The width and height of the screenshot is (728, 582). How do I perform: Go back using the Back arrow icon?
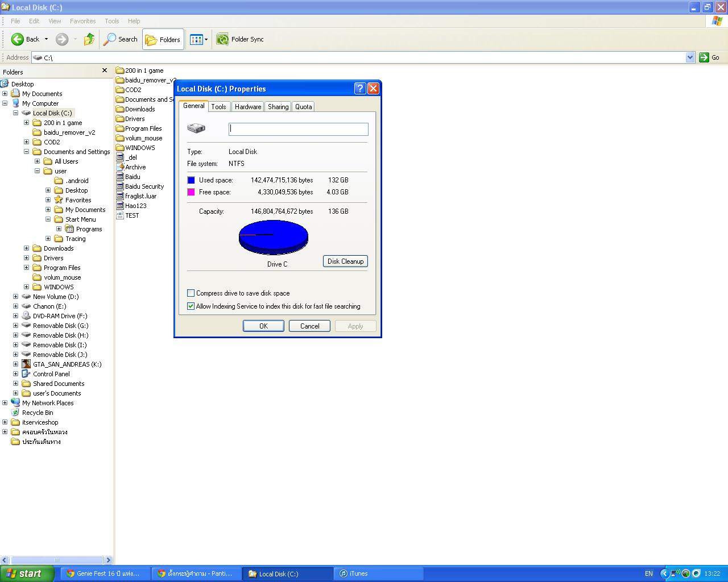[x=18, y=39]
